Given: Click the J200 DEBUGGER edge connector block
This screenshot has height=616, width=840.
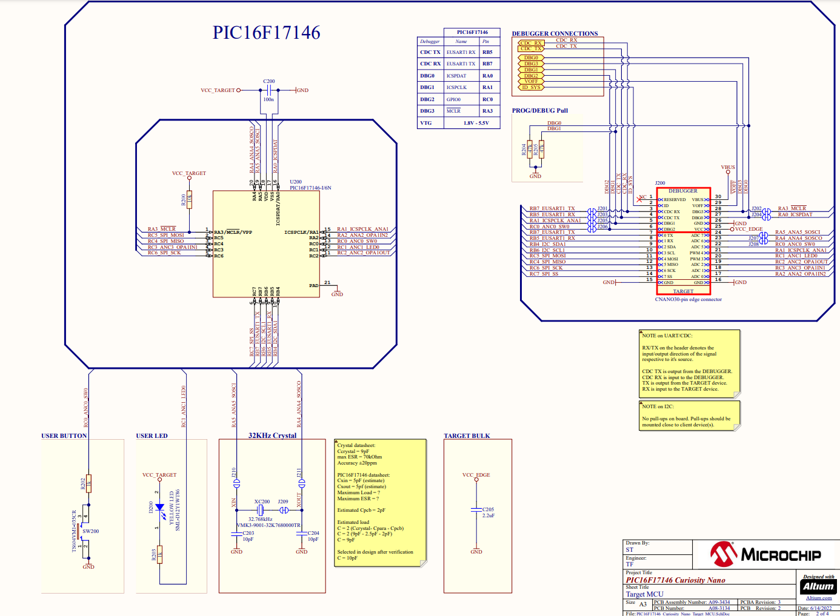Looking at the screenshot, I should click(x=683, y=241).
